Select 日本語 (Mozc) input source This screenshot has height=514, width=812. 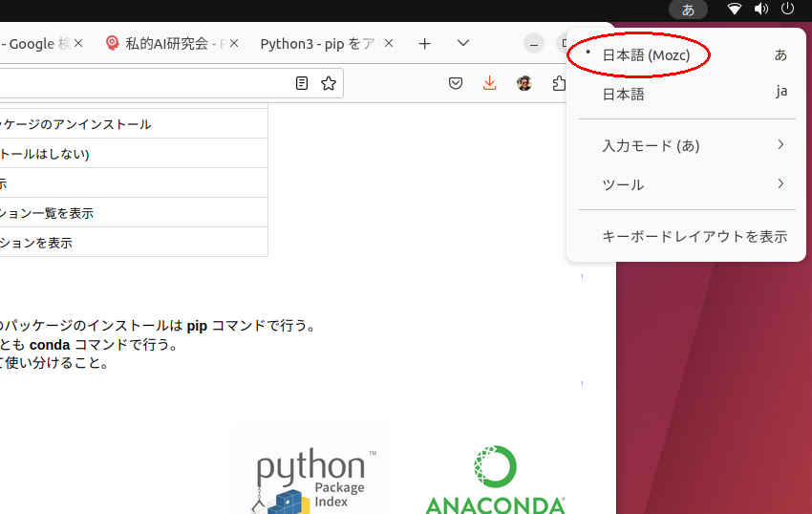646,55
